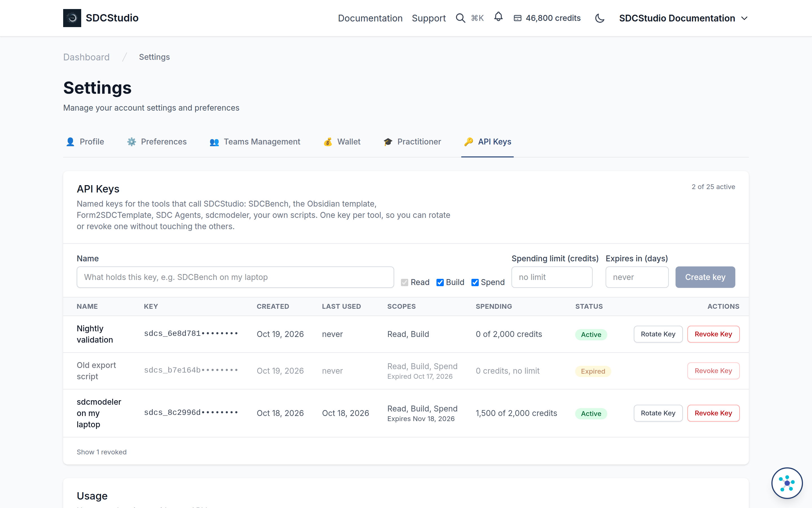Screen dimensions: 812x508
Task: Click the API Keys key icon
Action: [468, 142]
